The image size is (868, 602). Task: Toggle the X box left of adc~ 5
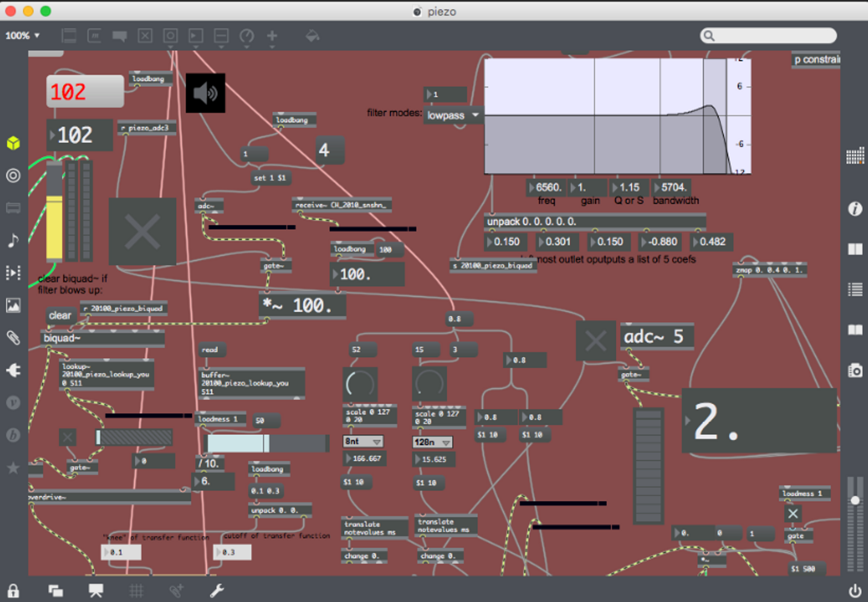(x=596, y=341)
